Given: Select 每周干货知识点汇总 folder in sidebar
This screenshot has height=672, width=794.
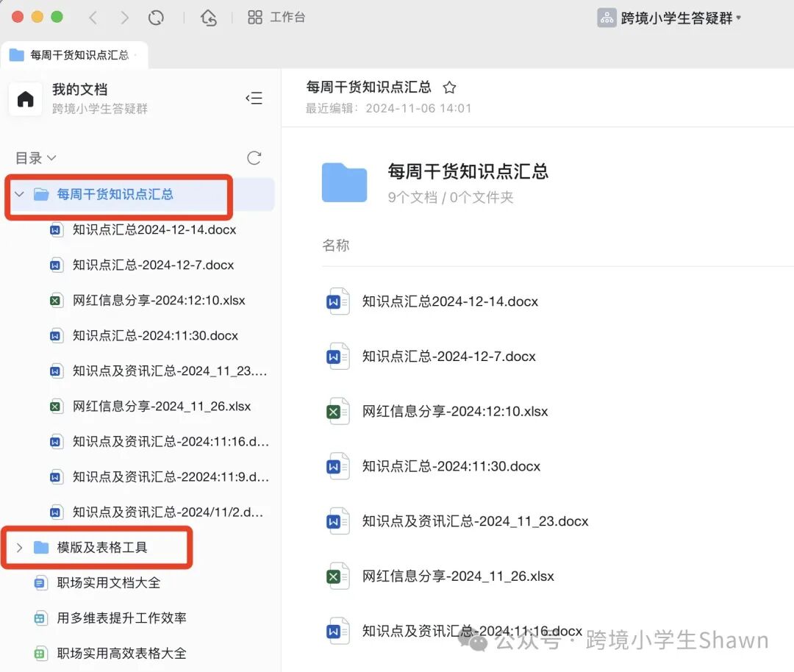Looking at the screenshot, I should click(115, 194).
